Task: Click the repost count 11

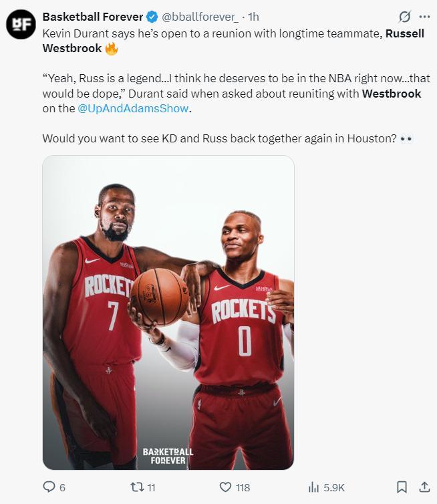Action: [150, 488]
